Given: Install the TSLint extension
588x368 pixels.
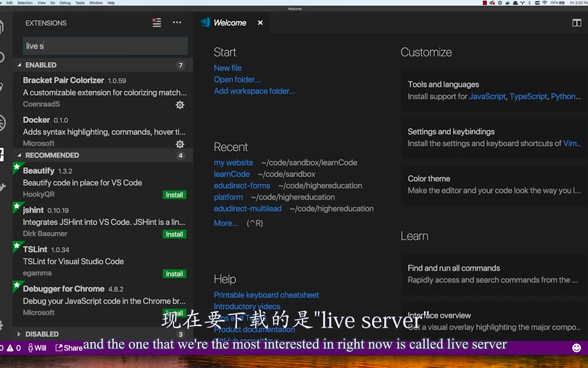Looking at the screenshot, I should click(x=174, y=274).
